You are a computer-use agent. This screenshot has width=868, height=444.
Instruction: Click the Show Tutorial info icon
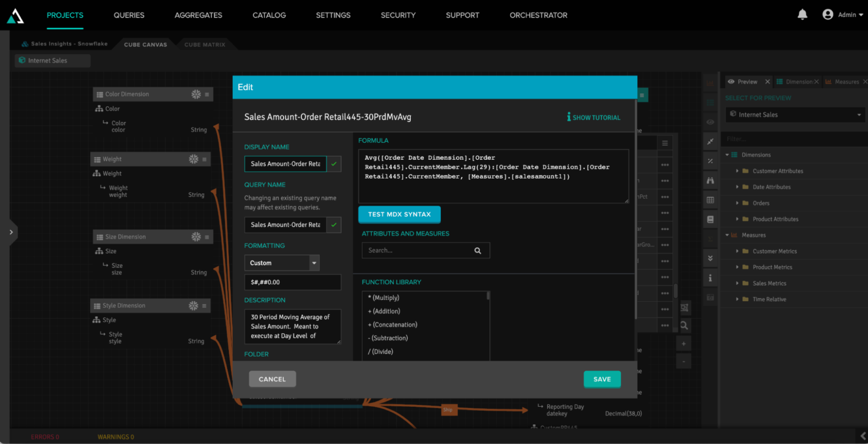pos(568,117)
